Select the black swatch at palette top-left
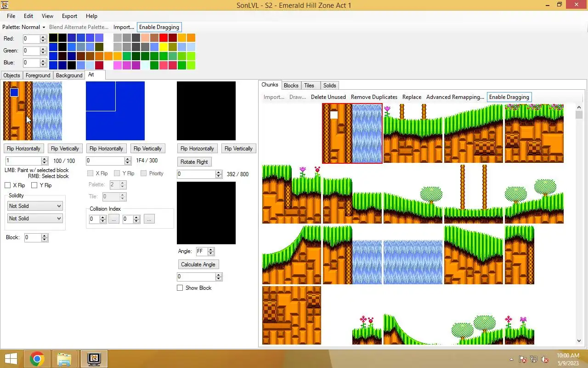 (53, 38)
